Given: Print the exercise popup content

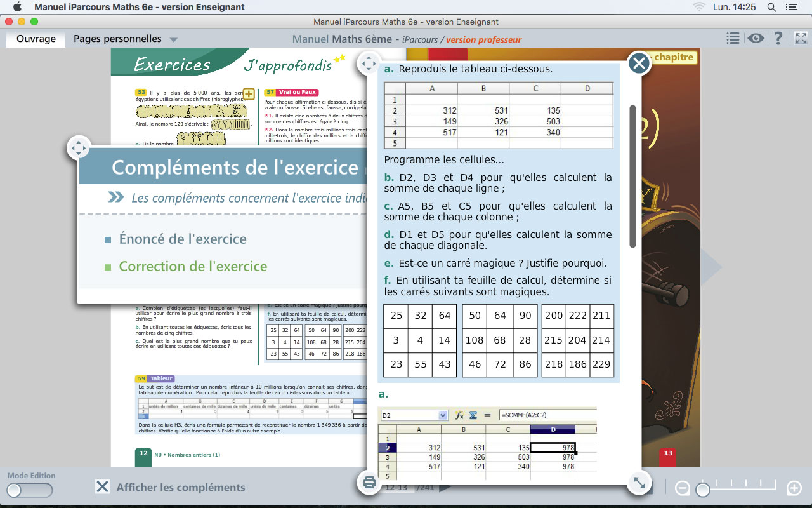Looking at the screenshot, I should (x=369, y=483).
